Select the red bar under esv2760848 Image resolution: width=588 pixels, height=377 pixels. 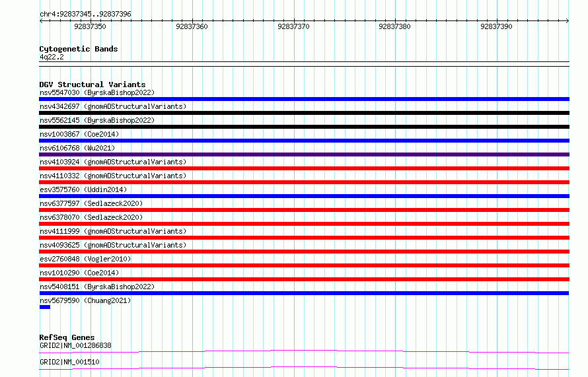pos(304,265)
